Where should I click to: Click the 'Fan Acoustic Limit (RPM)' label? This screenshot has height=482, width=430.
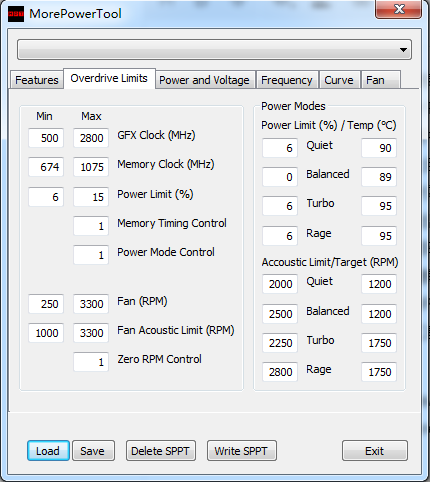[176, 330]
